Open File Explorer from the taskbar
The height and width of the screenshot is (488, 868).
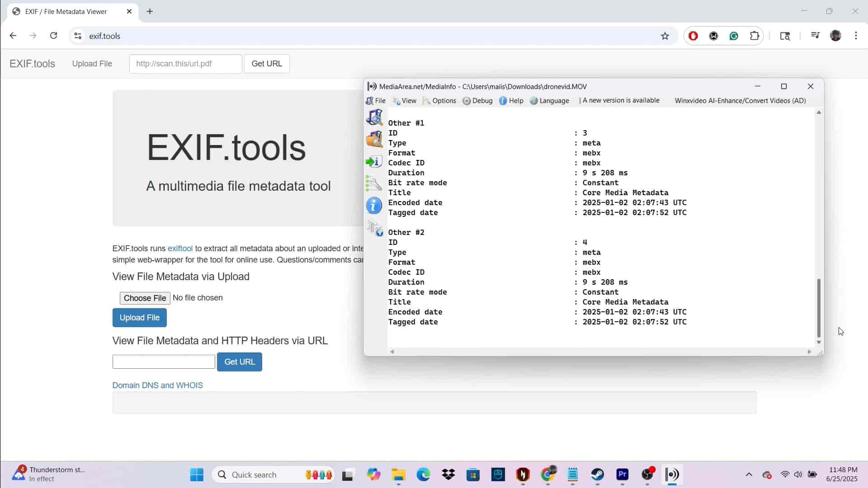pos(398,475)
